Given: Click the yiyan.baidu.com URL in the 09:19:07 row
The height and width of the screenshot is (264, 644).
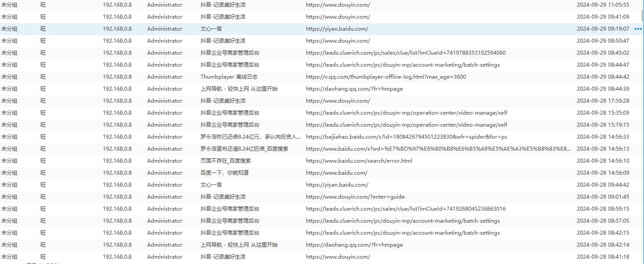Looking at the screenshot, I should (x=337, y=29).
